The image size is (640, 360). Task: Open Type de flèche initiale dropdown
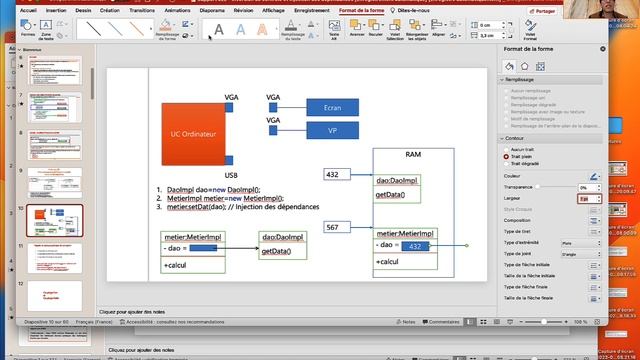click(x=595, y=265)
